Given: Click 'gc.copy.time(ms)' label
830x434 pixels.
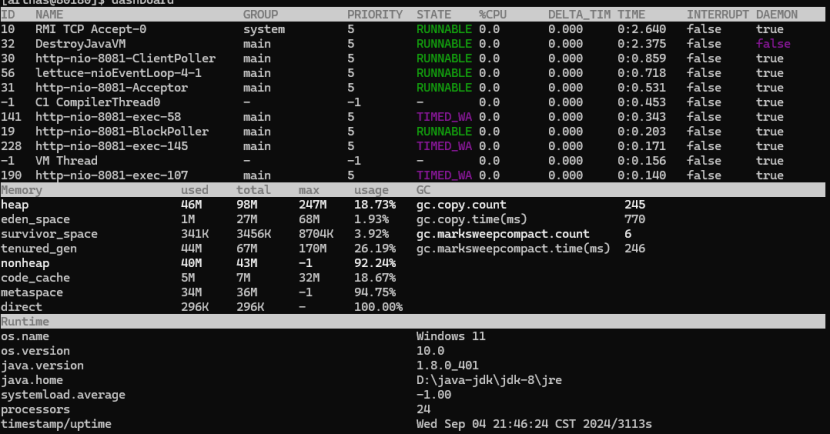Looking at the screenshot, I should pyautogui.click(x=472, y=219).
